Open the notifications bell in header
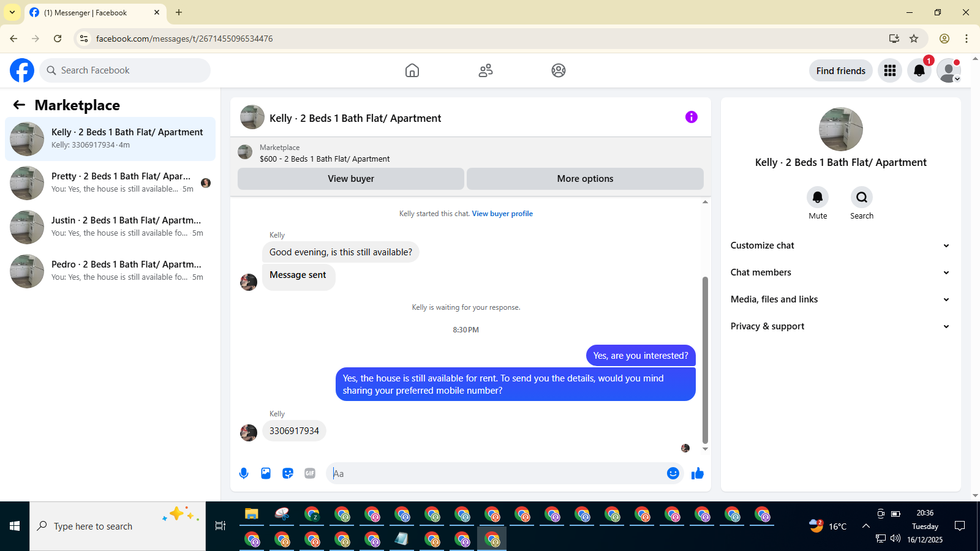The width and height of the screenshot is (980, 551). [919, 70]
